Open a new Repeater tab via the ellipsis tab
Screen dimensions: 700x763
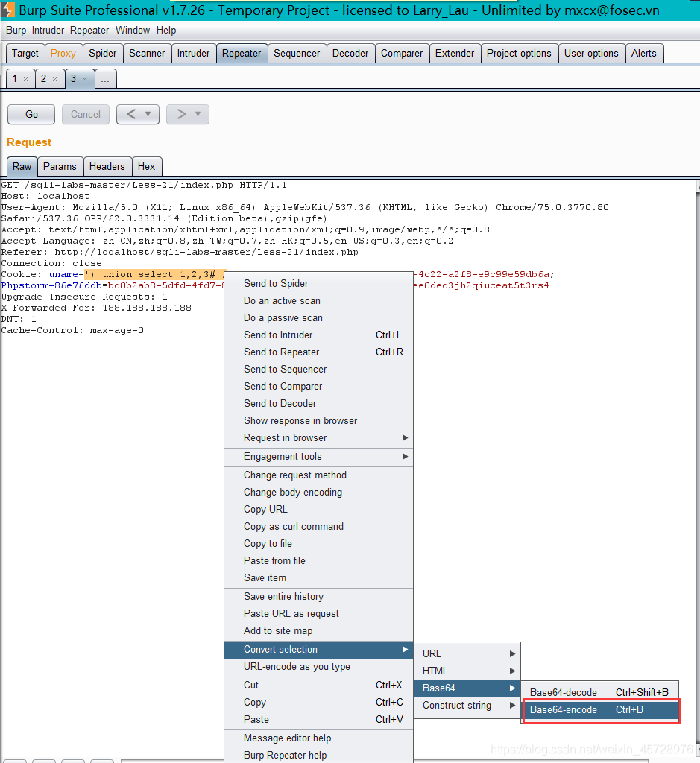pyautogui.click(x=105, y=79)
